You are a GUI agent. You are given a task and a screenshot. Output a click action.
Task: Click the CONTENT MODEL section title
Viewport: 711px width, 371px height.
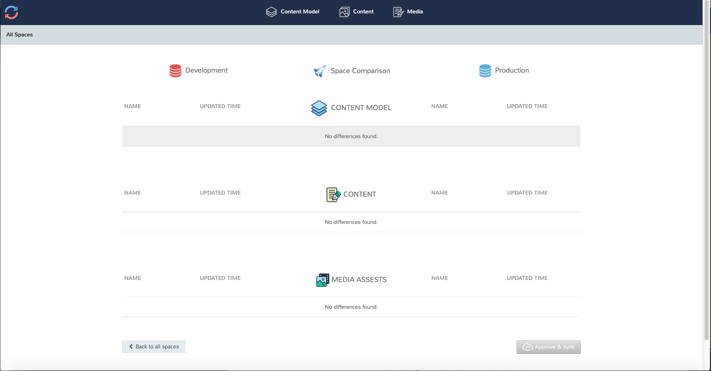click(x=361, y=107)
